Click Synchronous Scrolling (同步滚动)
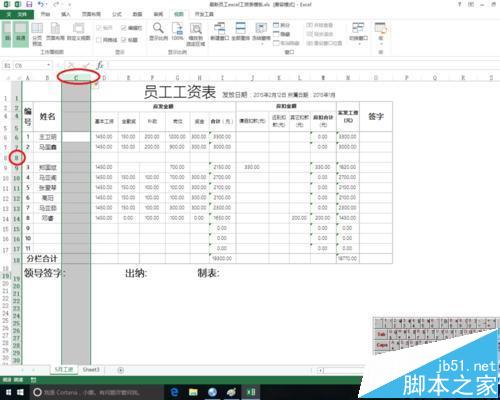The height and width of the screenshot is (400, 500). tap(320, 34)
